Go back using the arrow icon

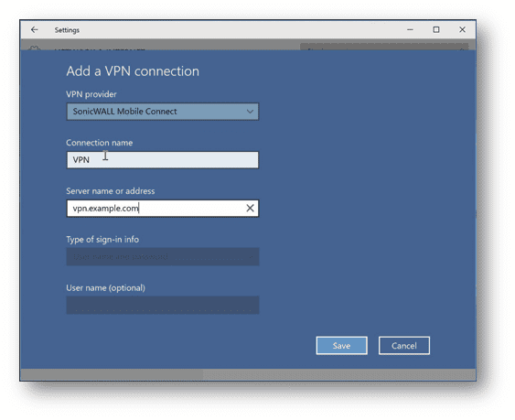tap(35, 30)
